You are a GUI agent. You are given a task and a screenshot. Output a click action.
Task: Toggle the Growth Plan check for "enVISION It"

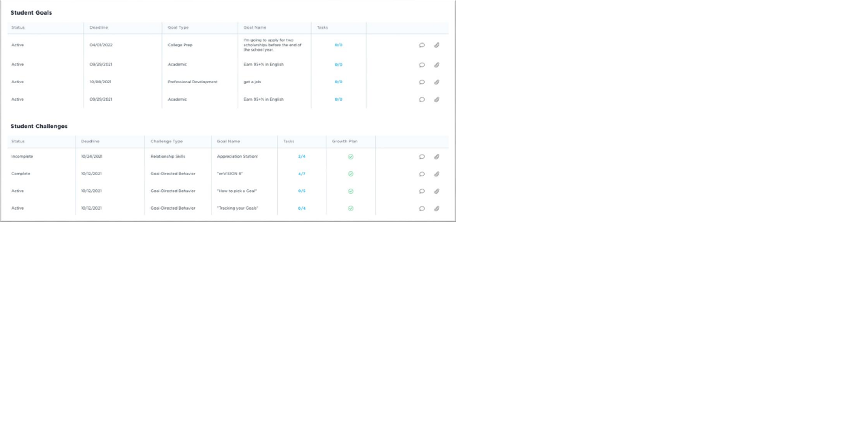(x=351, y=174)
